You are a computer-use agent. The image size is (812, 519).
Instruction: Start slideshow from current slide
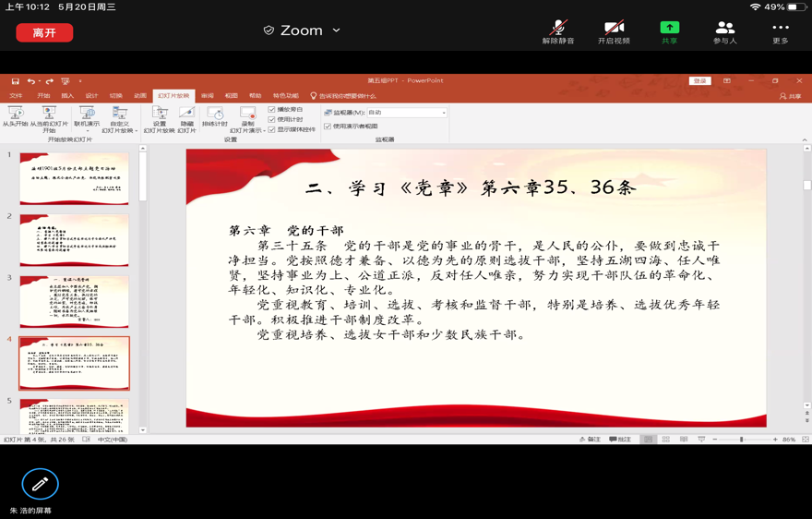click(x=49, y=114)
